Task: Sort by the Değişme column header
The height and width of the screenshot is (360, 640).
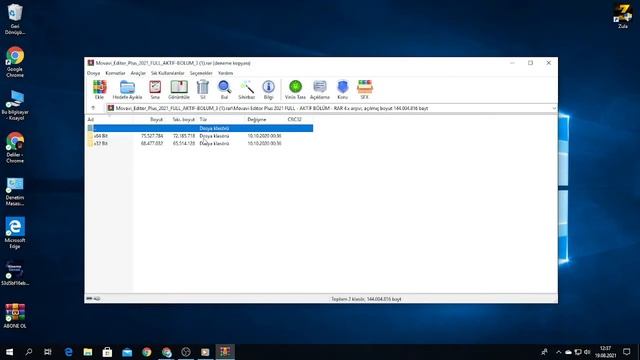Action: [257, 120]
